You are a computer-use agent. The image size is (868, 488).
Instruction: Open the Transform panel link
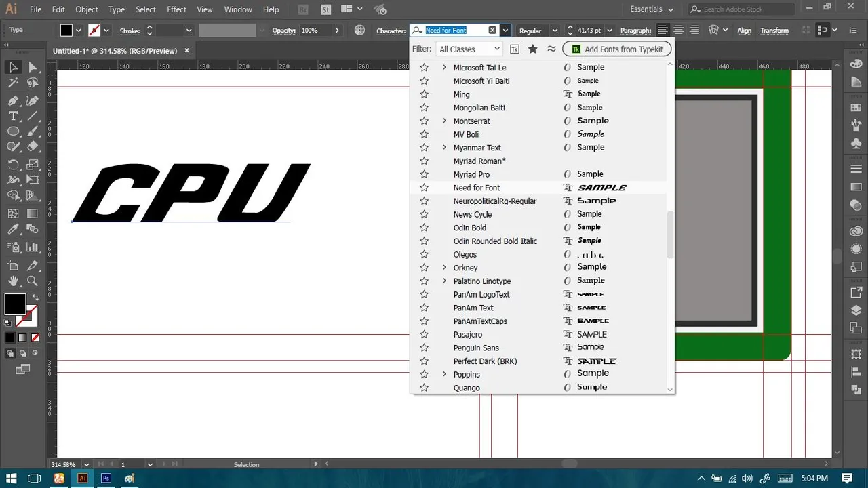(x=774, y=30)
